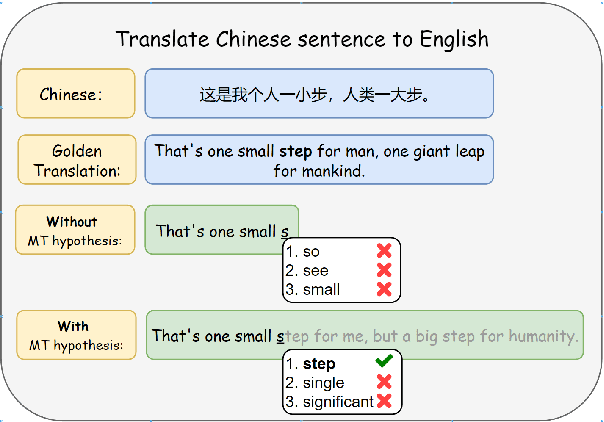Image resolution: width=604 pixels, height=422 pixels.
Task: Click the "That's one small s" input box
Action: 221,231
